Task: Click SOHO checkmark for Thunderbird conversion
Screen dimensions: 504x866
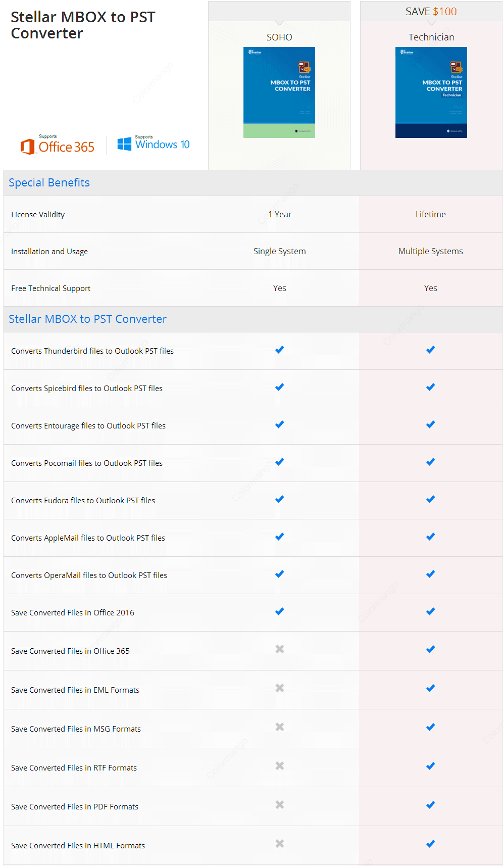Action: pos(279,350)
